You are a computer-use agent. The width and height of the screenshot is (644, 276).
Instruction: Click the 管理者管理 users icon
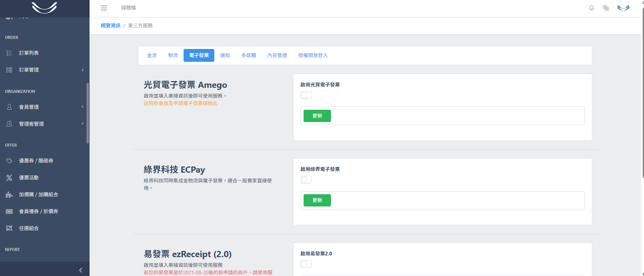tap(9, 124)
